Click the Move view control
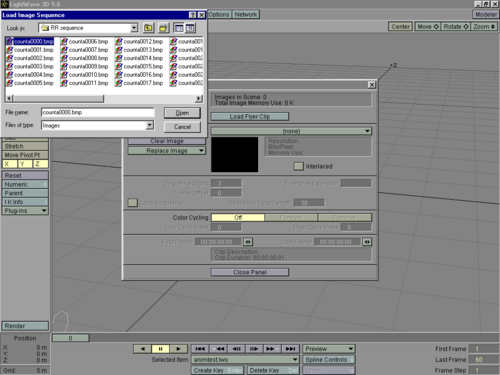 point(428,27)
